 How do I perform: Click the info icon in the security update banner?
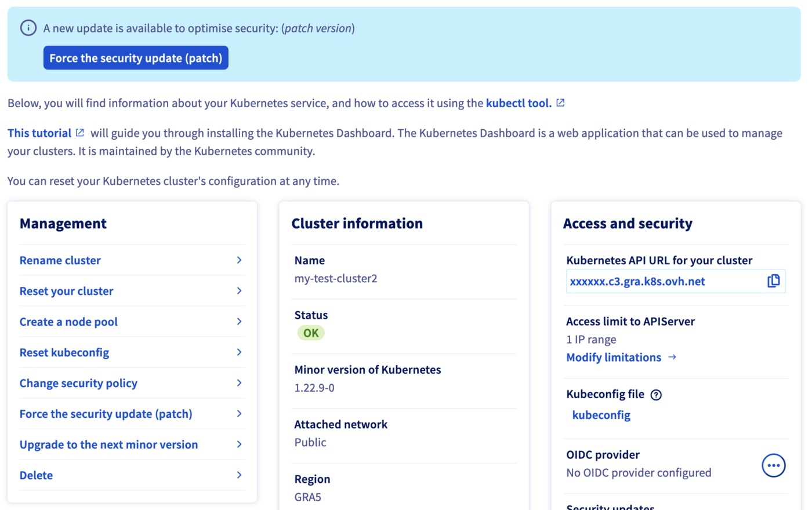(x=28, y=27)
